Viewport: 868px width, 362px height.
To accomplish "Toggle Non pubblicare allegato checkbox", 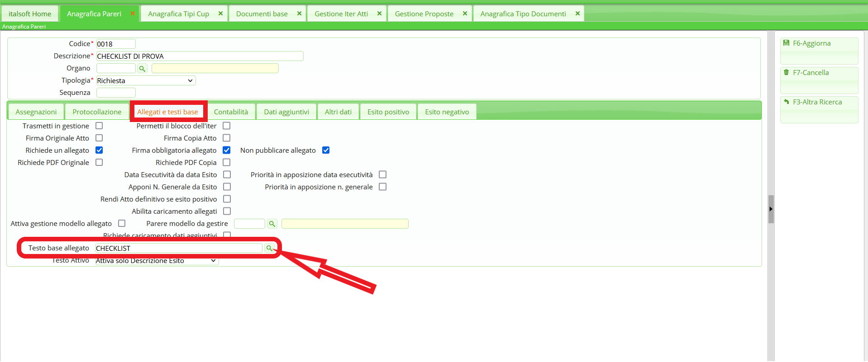I will tap(326, 150).
